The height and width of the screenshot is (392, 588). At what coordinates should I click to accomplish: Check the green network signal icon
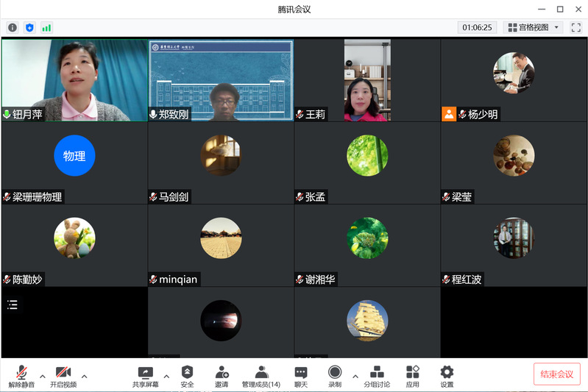pyautogui.click(x=46, y=27)
